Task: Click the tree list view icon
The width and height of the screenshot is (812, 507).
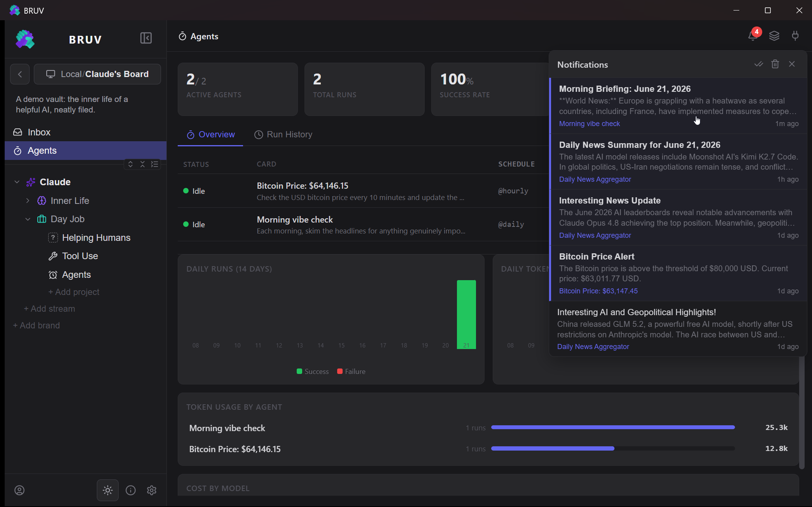Action: [154, 164]
